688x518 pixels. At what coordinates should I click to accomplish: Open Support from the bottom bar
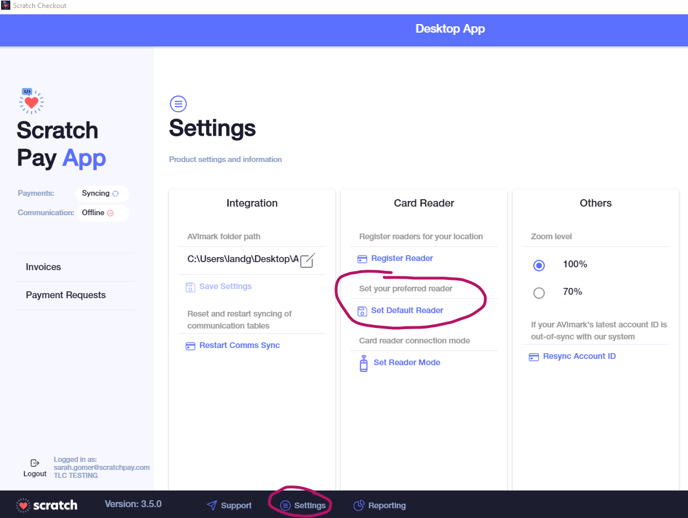click(x=229, y=505)
